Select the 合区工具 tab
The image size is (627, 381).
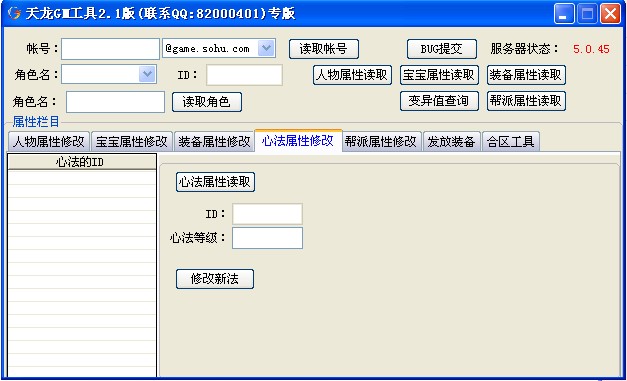(511, 141)
